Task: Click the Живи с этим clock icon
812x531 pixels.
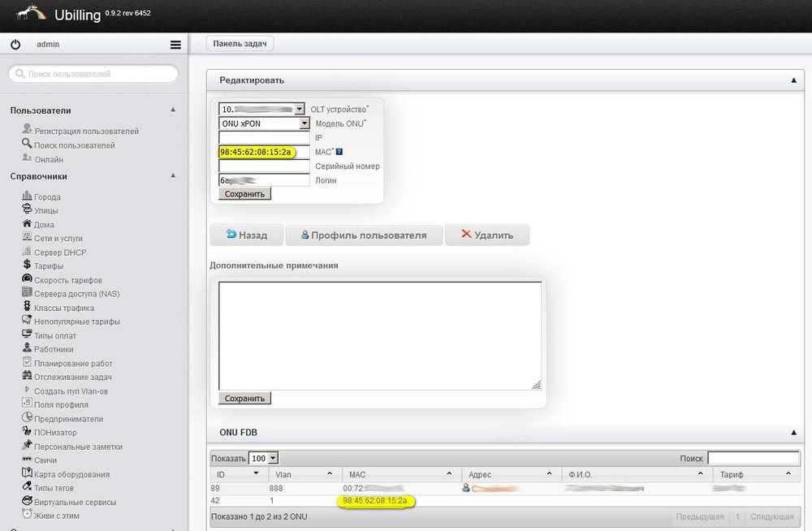Action: tap(27, 515)
